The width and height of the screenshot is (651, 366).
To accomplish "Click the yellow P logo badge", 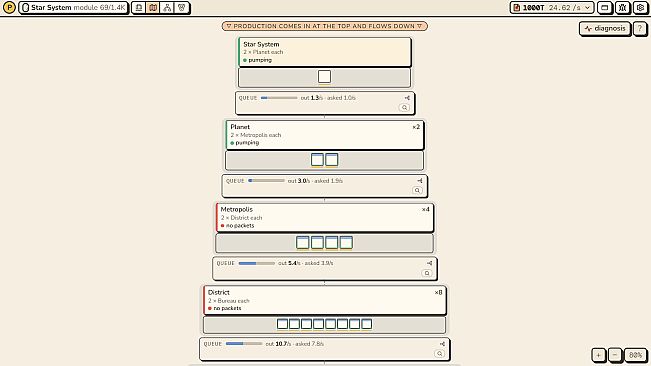I will pos(9,7).
